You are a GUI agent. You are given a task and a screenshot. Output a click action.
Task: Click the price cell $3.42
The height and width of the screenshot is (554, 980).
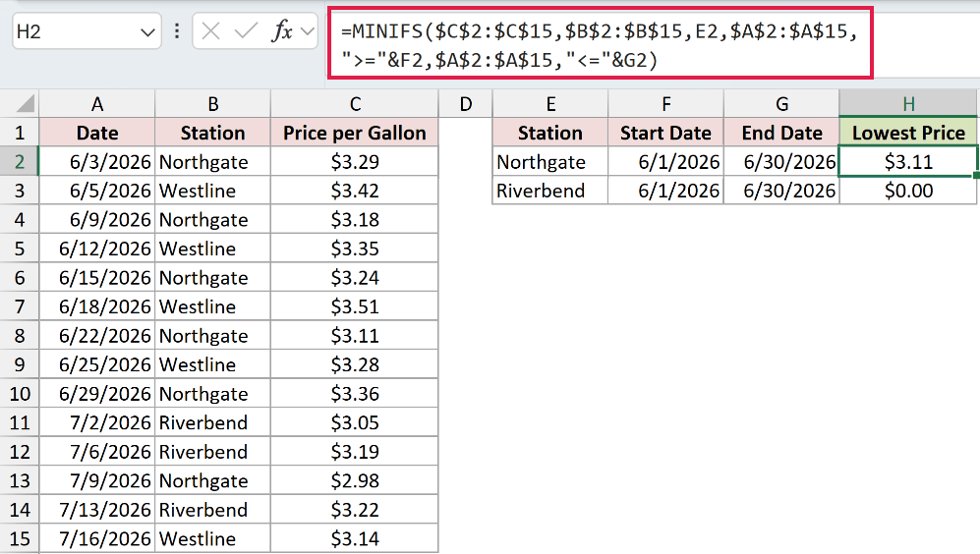point(355,191)
